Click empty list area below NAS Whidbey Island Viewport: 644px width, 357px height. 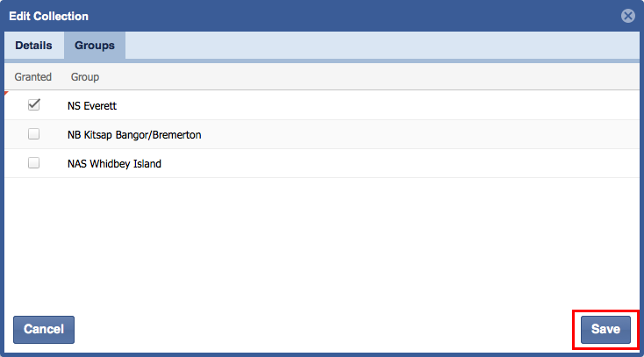pyautogui.click(x=321, y=237)
